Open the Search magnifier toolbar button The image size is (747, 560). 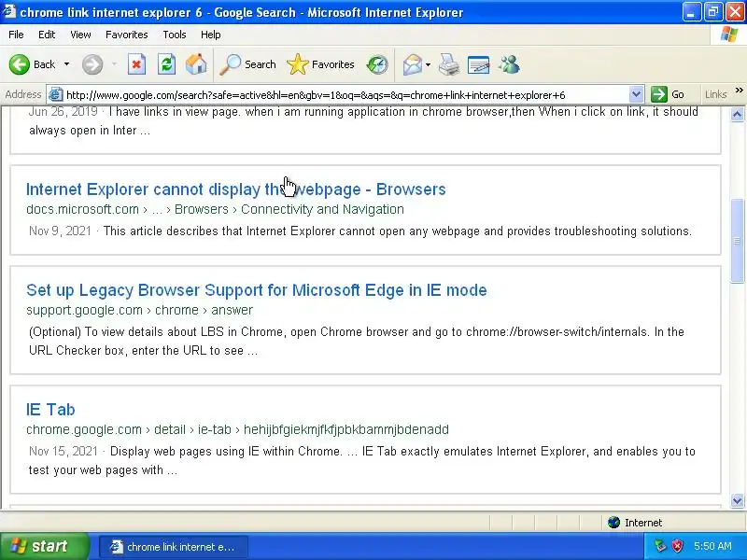[247, 64]
